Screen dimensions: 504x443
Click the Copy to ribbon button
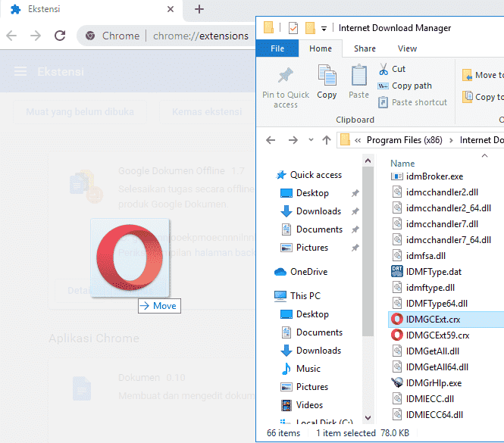tap(482, 97)
